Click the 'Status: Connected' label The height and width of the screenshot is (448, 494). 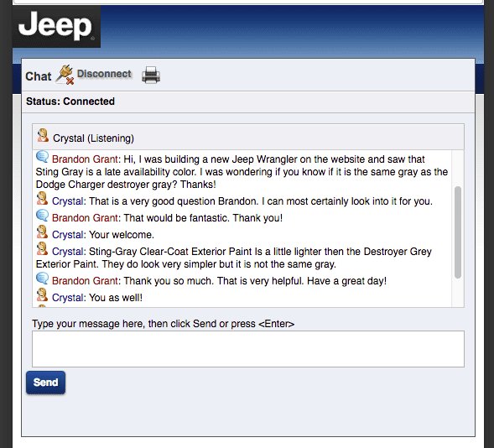[x=70, y=102]
